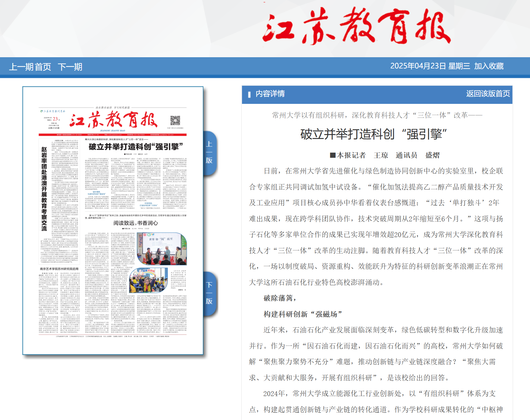Screen dimensions: 530x420
Task: Click the 江苏教育报 red logo banner
Action: pyautogui.click(x=356, y=26)
